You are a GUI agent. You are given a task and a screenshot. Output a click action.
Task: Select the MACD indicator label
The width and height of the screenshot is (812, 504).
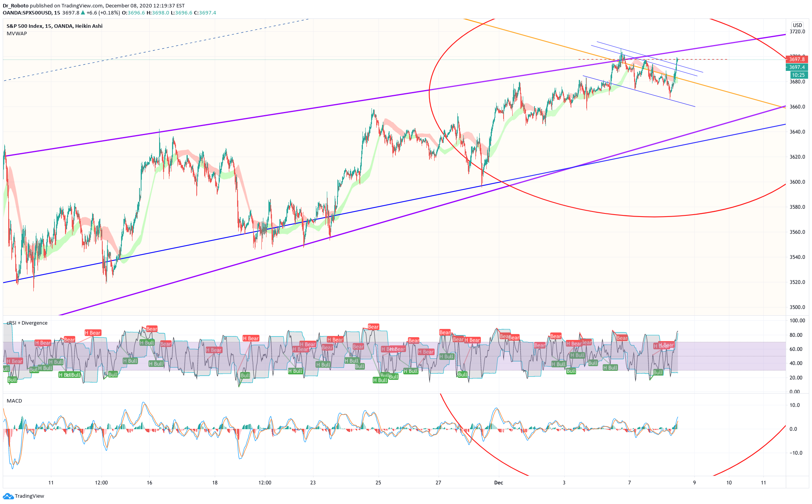(x=14, y=401)
